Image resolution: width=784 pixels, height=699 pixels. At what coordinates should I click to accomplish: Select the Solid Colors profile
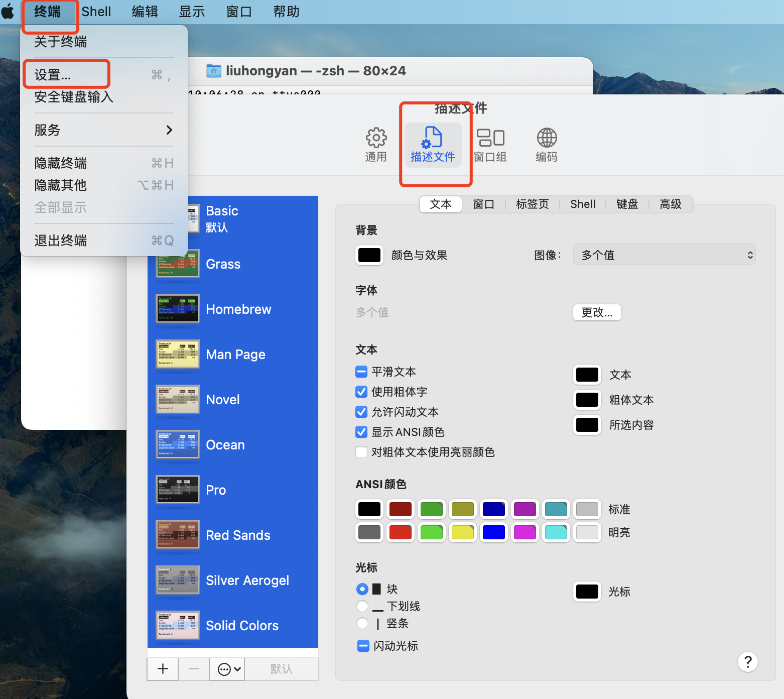pos(233,625)
